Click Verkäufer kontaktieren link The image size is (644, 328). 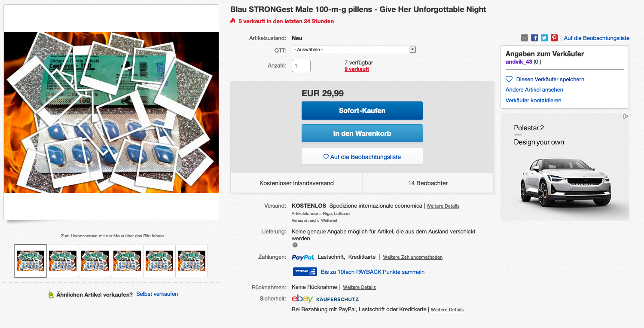coord(533,101)
